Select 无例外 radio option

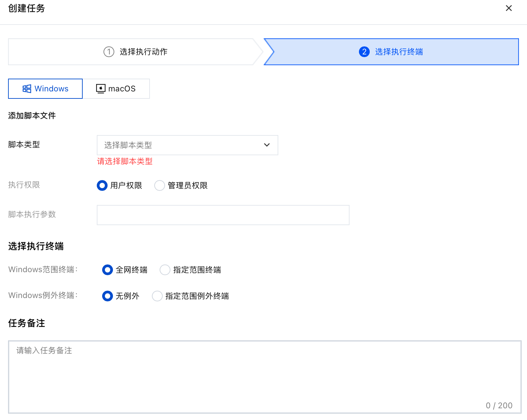point(108,296)
